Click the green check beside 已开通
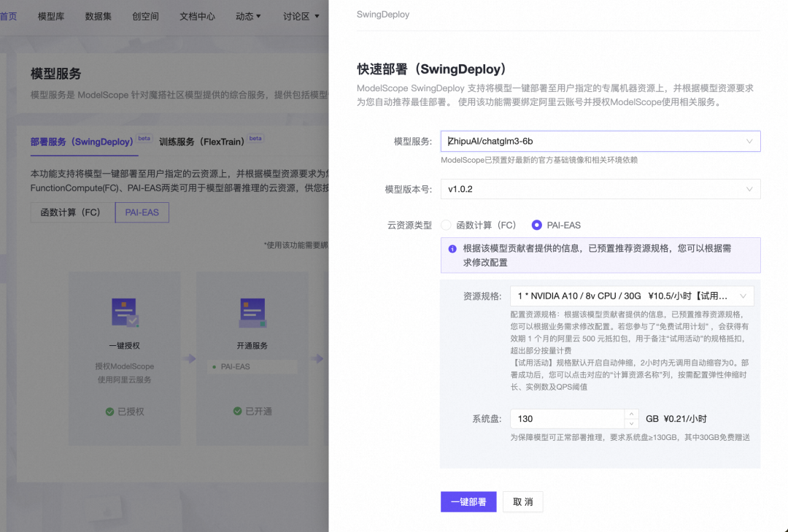Screen dimensions: 788x532 point(239,410)
